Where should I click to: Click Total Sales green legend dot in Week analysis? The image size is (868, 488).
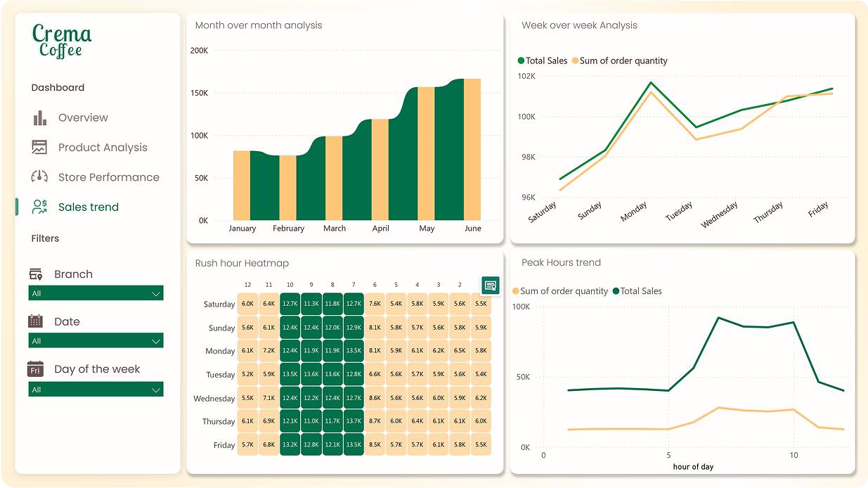(521, 60)
